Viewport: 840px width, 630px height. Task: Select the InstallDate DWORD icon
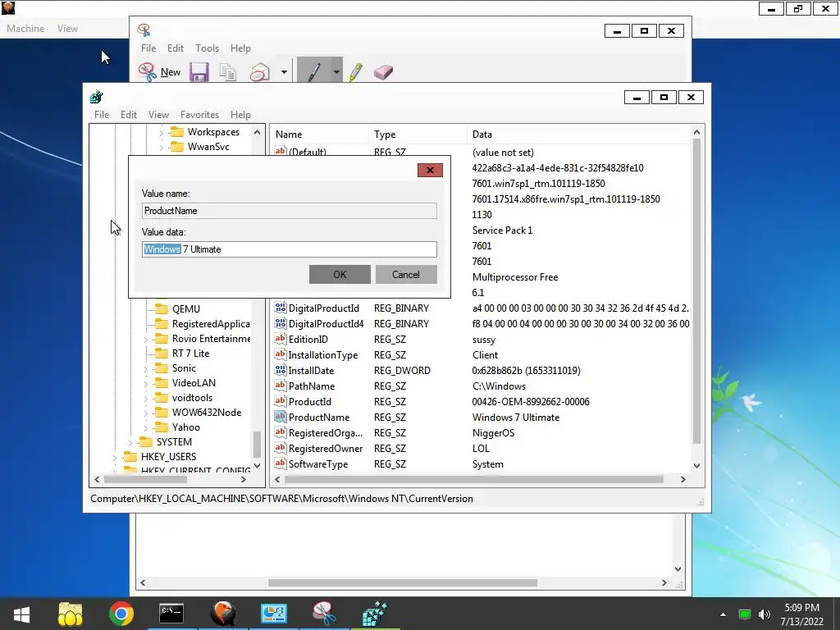pos(281,370)
